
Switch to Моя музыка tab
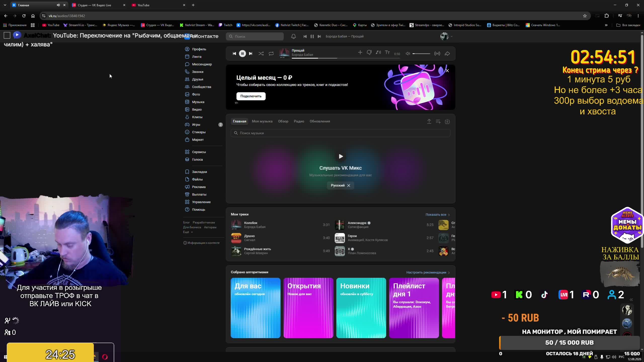(262, 121)
